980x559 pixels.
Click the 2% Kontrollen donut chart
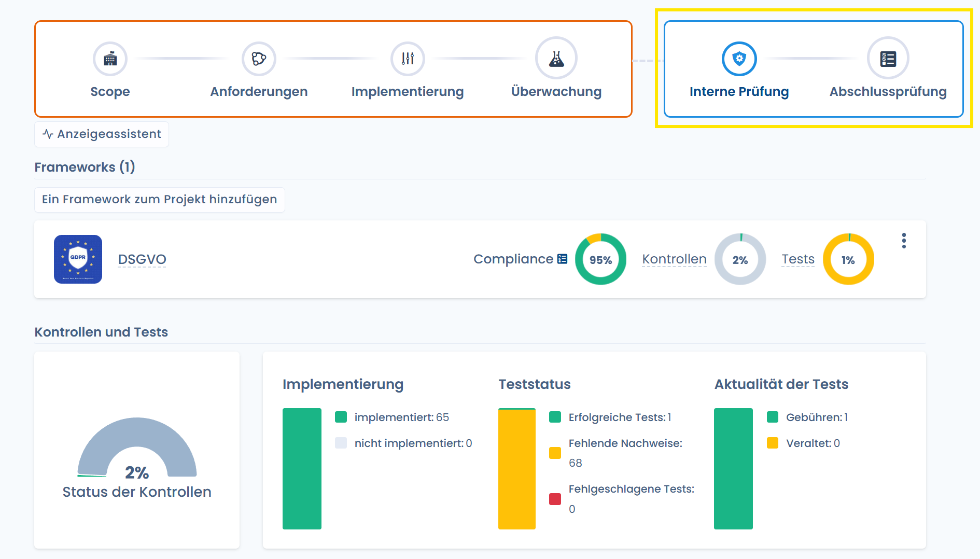(740, 259)
